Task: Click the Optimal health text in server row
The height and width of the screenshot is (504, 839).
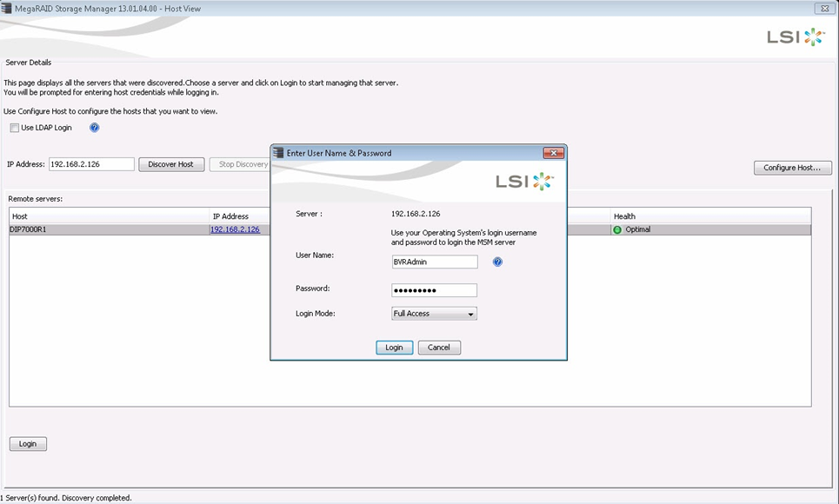Action: pyautogui.click(x=638, y=229)
